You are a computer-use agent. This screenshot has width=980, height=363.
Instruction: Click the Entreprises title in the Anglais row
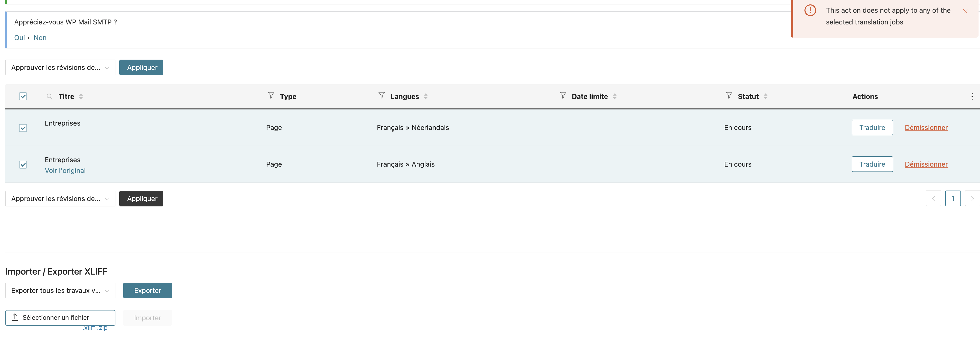62,160
